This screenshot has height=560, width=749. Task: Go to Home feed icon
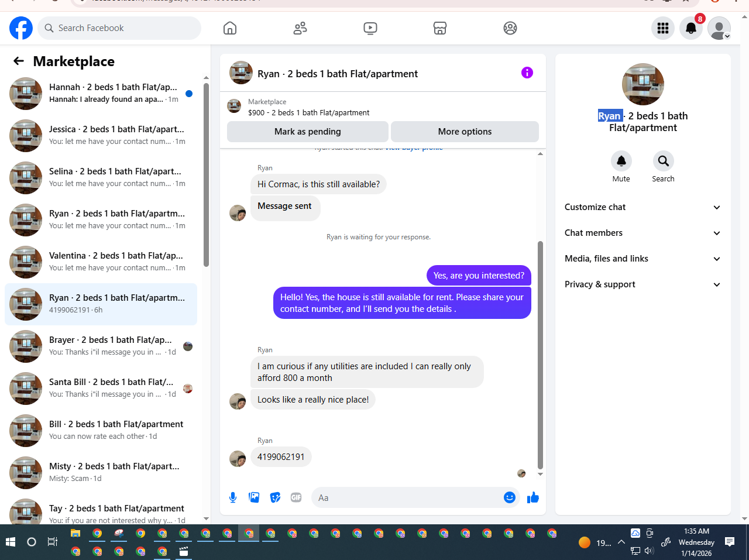click(230, 28)
